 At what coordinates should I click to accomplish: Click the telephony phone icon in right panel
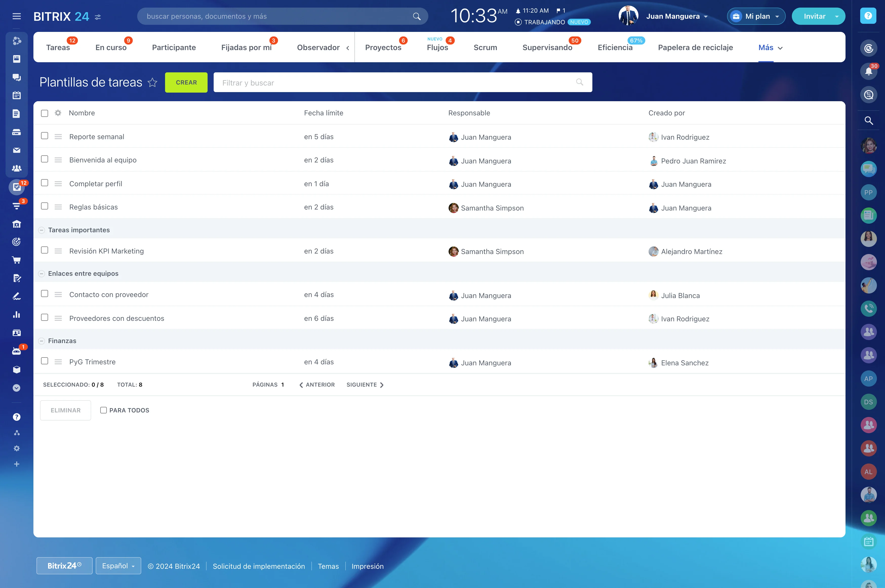pyautogui.click(x=868, y=309)
